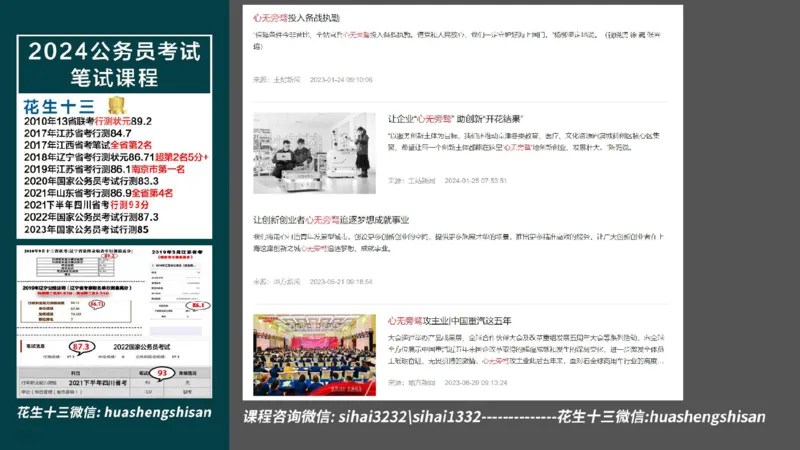Open headline 心无旁骛攻主业|中国重汽这五年
The height and width of the screenshot is (450, 800).
tap(449, 321)
